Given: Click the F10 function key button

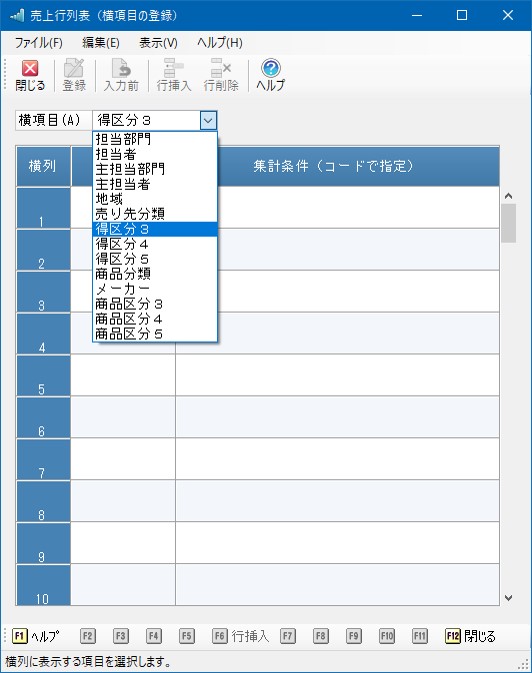Looking at the screenshot, I should 387,636.
